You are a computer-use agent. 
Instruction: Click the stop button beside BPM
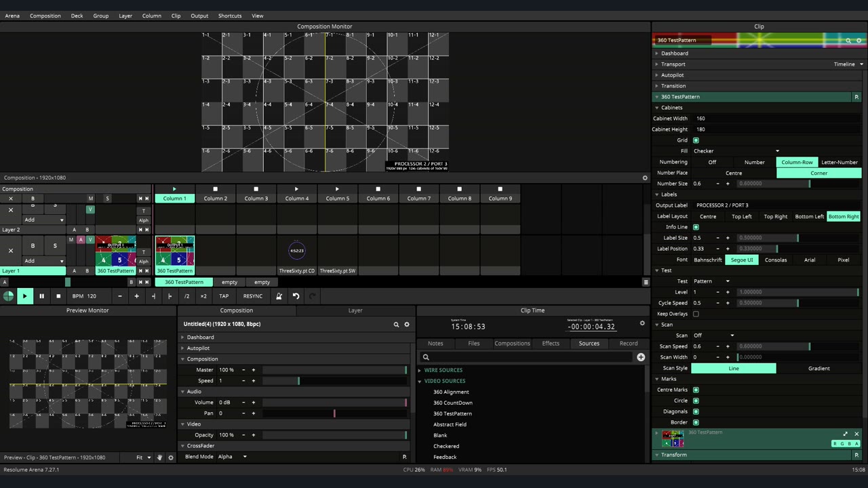(x=58, y=296)
